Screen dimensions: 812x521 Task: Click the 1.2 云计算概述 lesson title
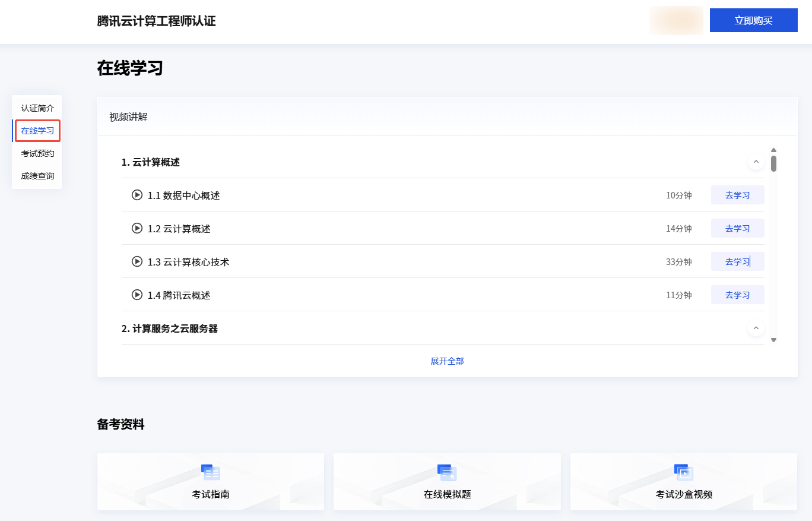click(179, 229)
